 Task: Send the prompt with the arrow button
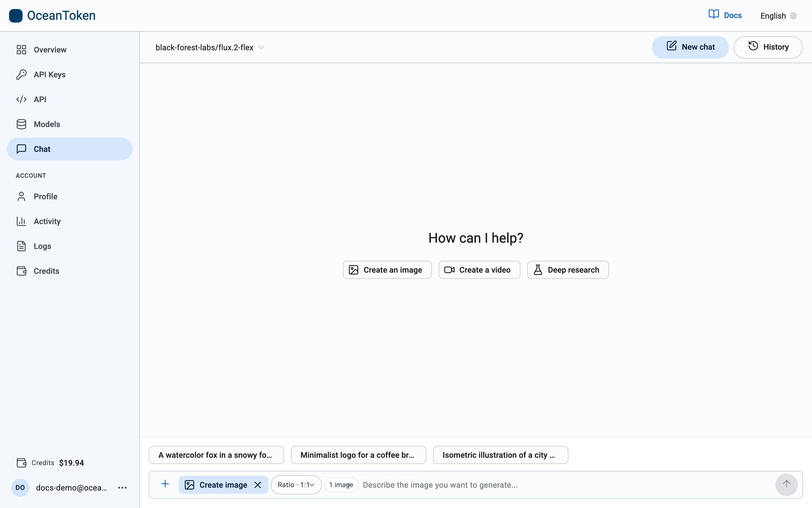(x=786, y=485)
